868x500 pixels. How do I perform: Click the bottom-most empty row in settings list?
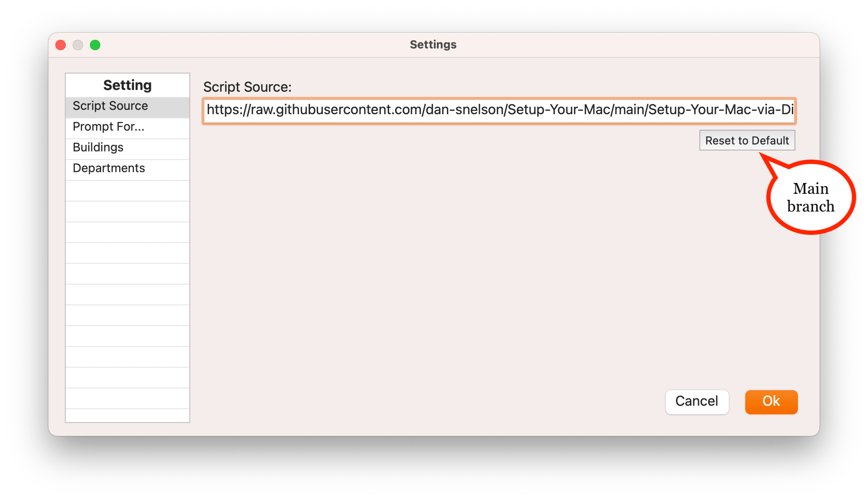[x=128, y=415]
